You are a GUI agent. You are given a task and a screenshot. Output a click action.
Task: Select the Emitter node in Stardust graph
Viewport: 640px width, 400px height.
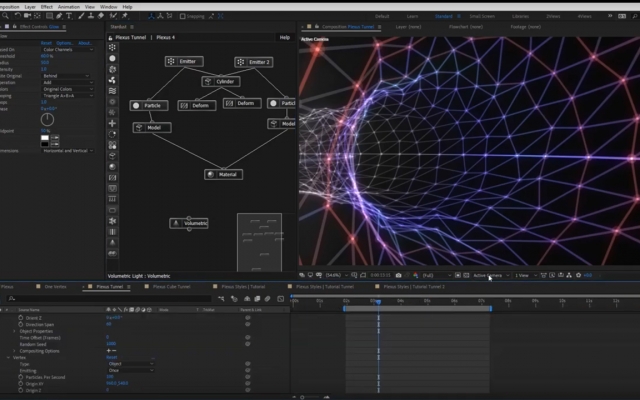pyautogui.click(x=184, y=61)
